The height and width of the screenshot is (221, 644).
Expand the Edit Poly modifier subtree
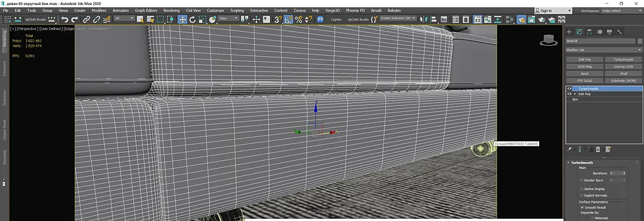tap(575, 94)
